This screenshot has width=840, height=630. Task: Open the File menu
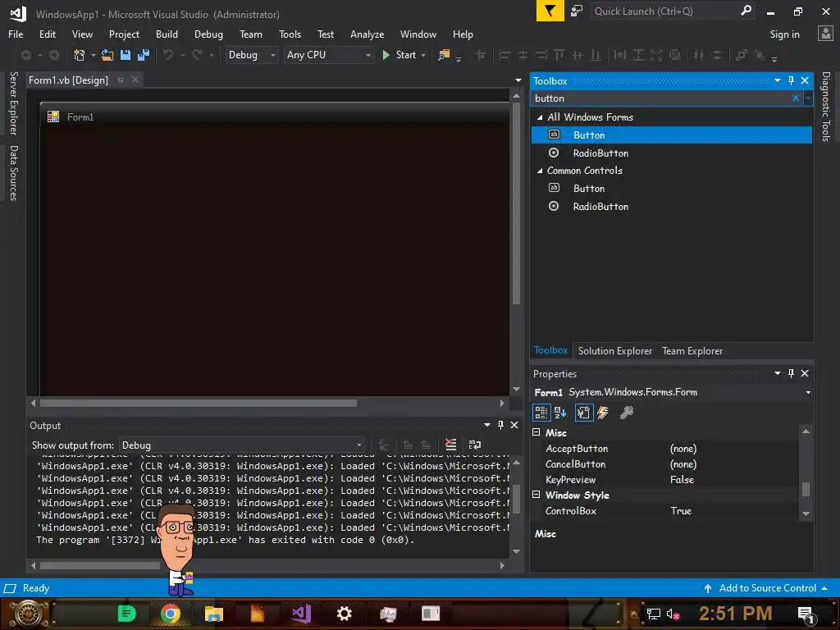pyautogui.click(x=16, y=34)
